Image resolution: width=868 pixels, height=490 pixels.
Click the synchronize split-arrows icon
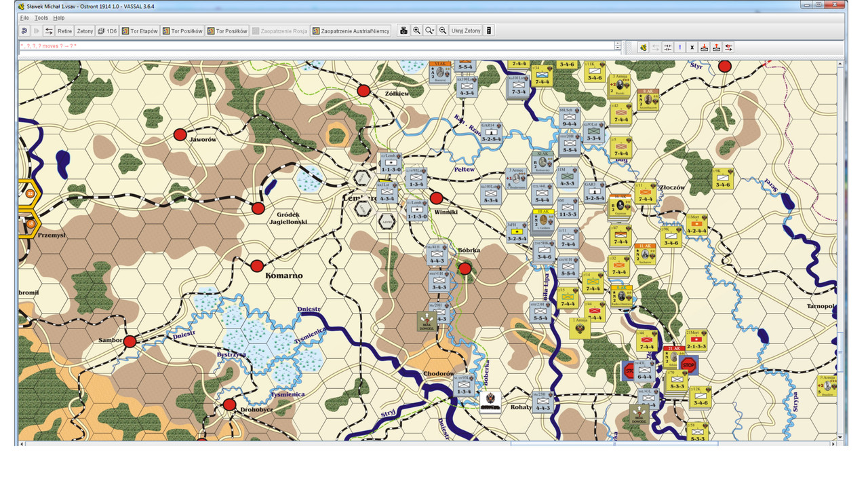[668, 48]
